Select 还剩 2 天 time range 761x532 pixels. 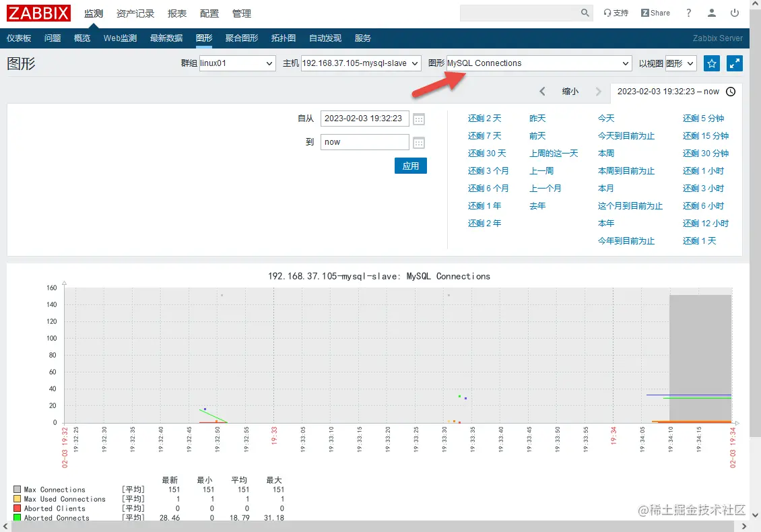click(x=484, y=118)
